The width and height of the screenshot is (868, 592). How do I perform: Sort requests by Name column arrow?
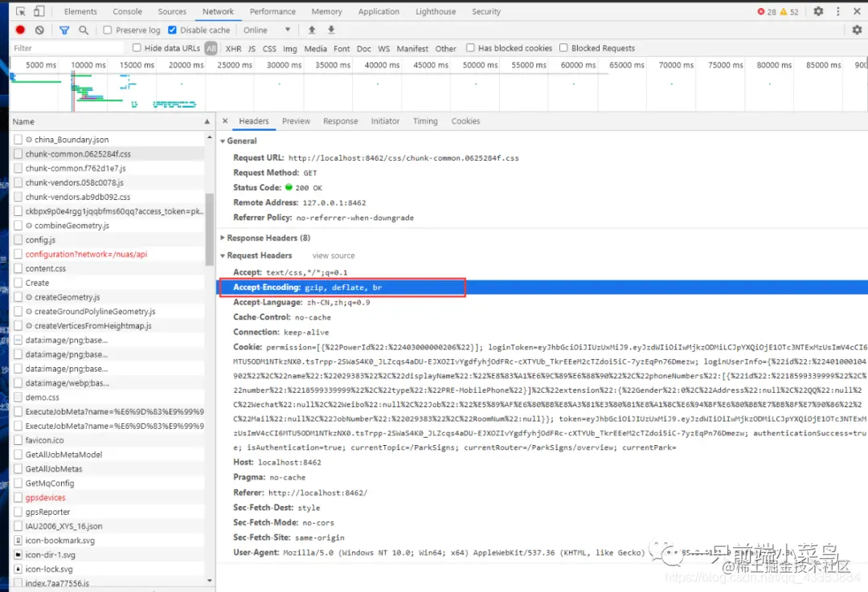207,122
